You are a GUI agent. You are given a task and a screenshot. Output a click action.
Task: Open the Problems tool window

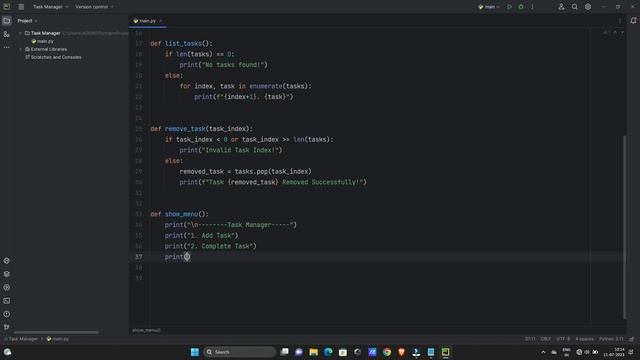click(x=7, y=314)
